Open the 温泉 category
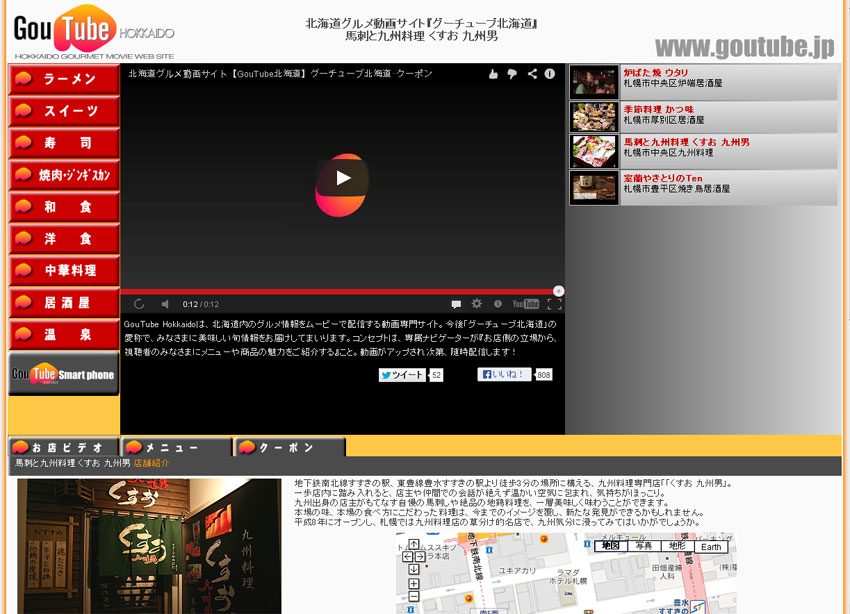The height and width of the screenshot is (614, 850). (64, 334)
